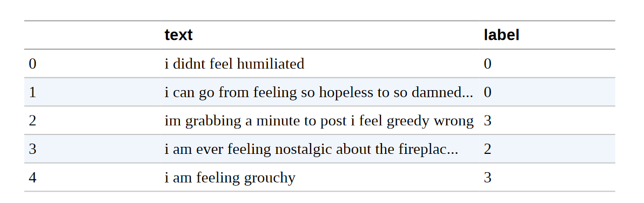Image resolution: width=644 pixels, height=203 pixels.
Task: Click the text "i didnt feel humiliated"
Action: [234, 64]
